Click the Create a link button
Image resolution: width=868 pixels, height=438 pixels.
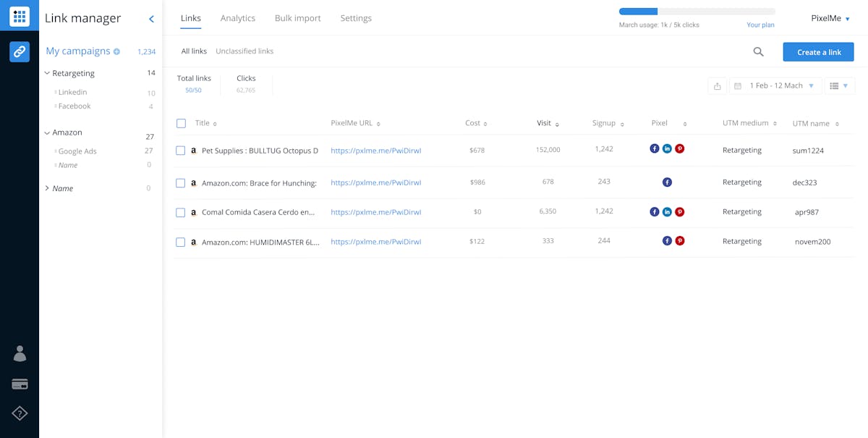pos(818,52)
